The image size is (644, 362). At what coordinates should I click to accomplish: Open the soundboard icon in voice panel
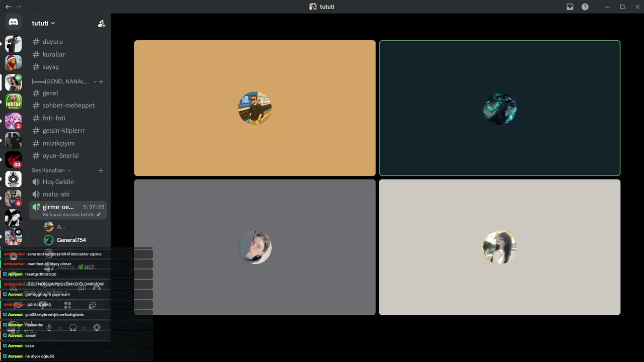(93, 305)
